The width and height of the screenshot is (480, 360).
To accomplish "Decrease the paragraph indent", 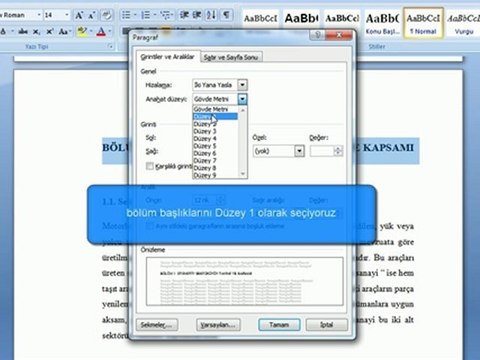I will (x=184, y=15).
